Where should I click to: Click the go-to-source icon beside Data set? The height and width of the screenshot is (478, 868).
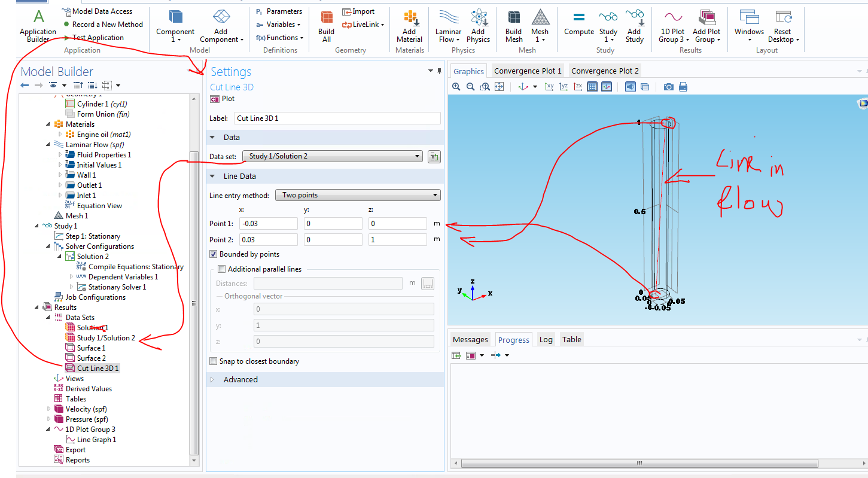[x=434, y=157]
